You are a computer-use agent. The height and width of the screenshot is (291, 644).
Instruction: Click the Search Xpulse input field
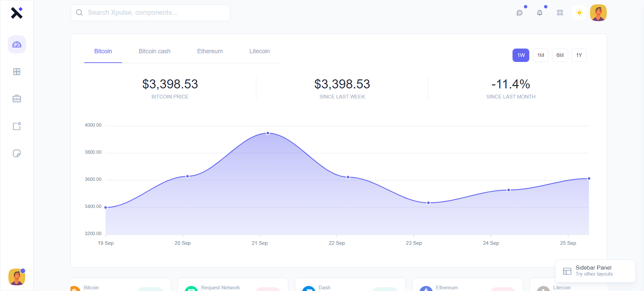(154, 13)
